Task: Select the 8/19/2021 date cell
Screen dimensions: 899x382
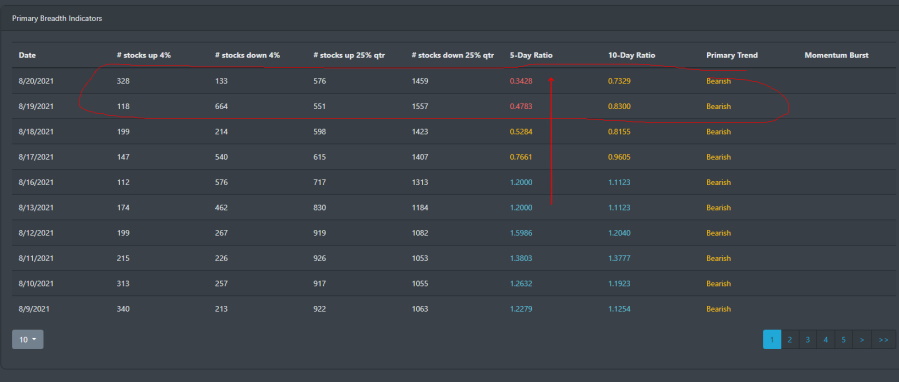Action: [36, 107]
